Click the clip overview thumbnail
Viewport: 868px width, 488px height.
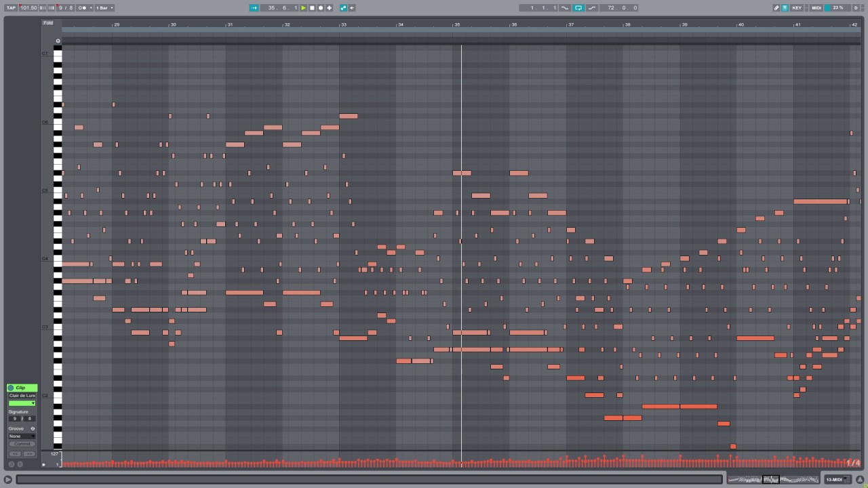point(772,479)
